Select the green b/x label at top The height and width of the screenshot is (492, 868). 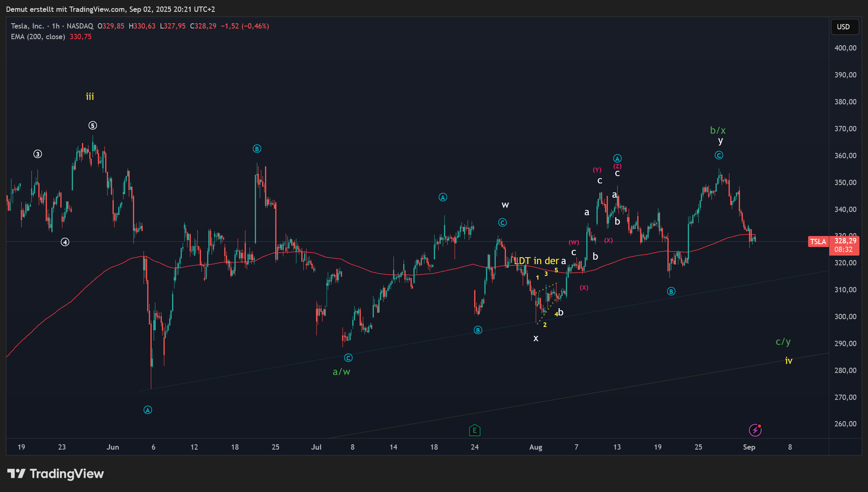coord(718,130)
